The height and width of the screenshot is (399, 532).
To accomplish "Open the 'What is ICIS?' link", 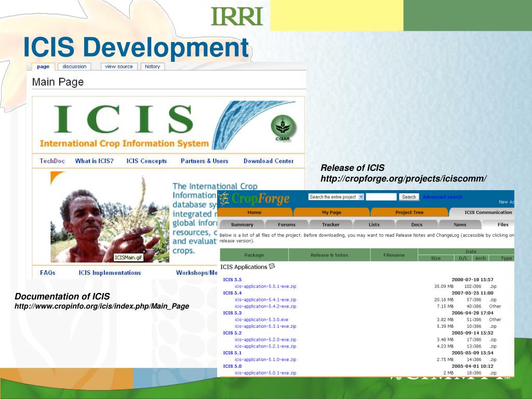I will (95, 161).
